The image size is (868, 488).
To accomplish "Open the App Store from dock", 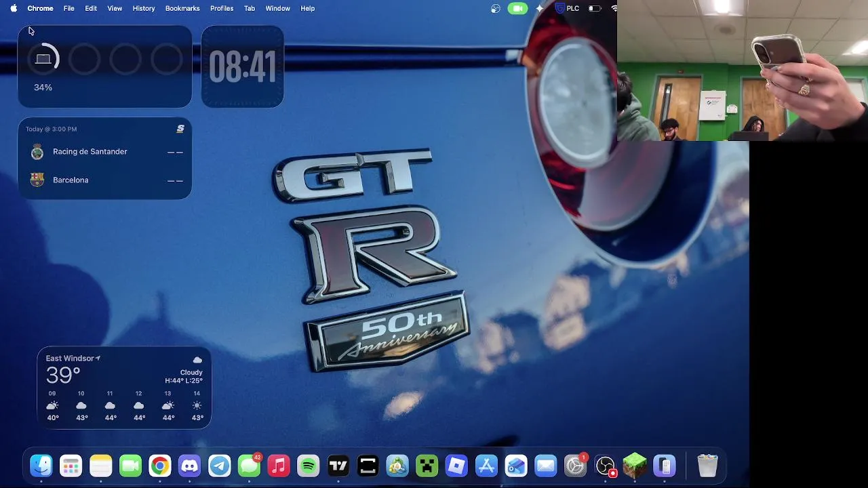I will click(486, 466).
